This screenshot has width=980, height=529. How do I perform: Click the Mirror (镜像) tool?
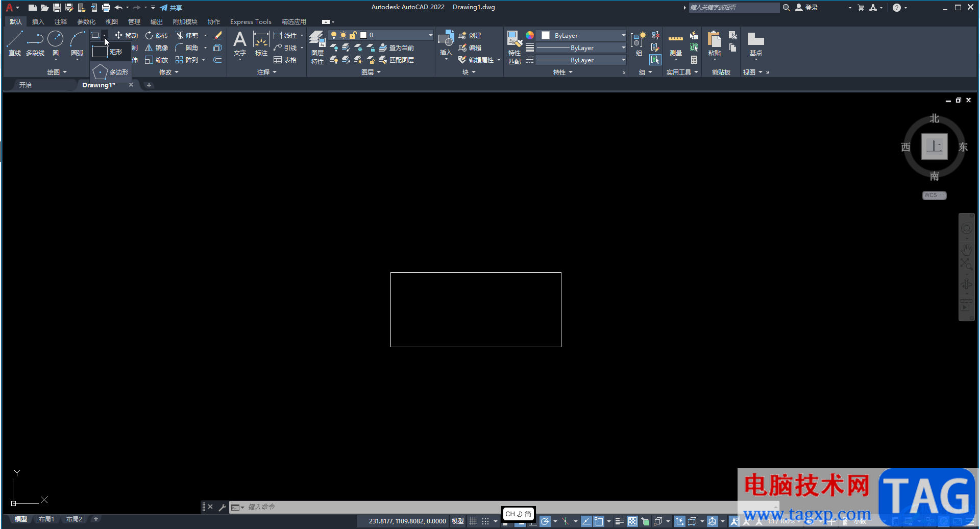(x=156, y=47)
